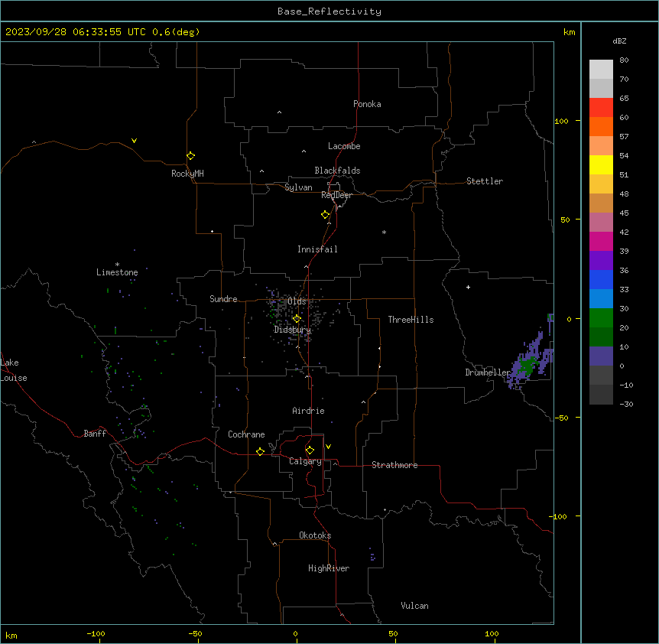Click the Didsbury town label
Image resolution: width=659 pixels, height=644 pixels.
pyautogui.click(x=293, y=330)
